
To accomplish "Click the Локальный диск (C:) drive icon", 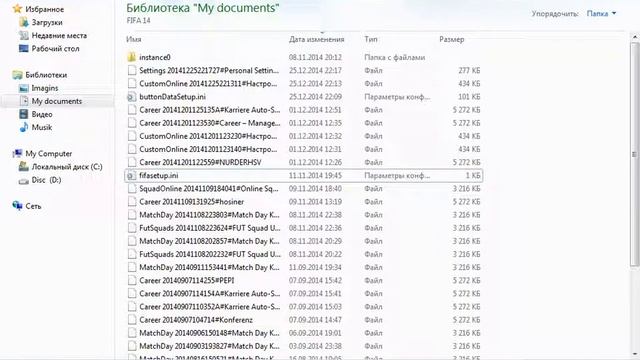I will [24, 167].
